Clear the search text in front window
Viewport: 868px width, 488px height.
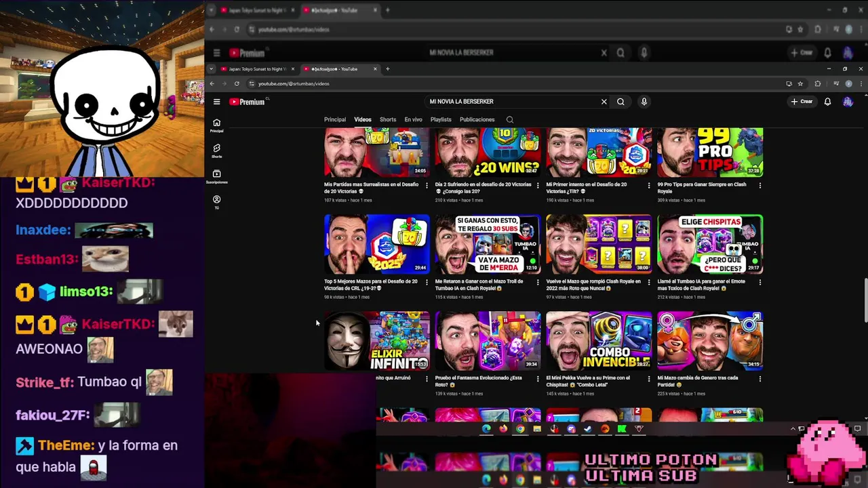point(604,102)
